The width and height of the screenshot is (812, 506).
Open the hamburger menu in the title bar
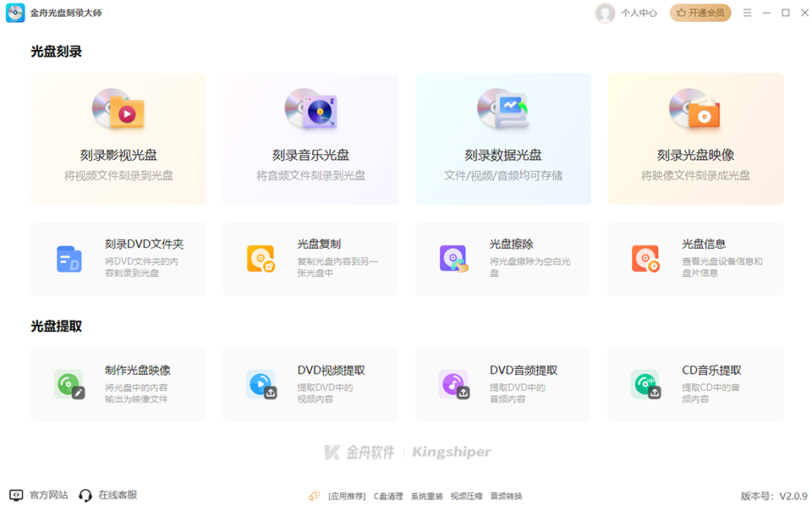click(747, 13)
